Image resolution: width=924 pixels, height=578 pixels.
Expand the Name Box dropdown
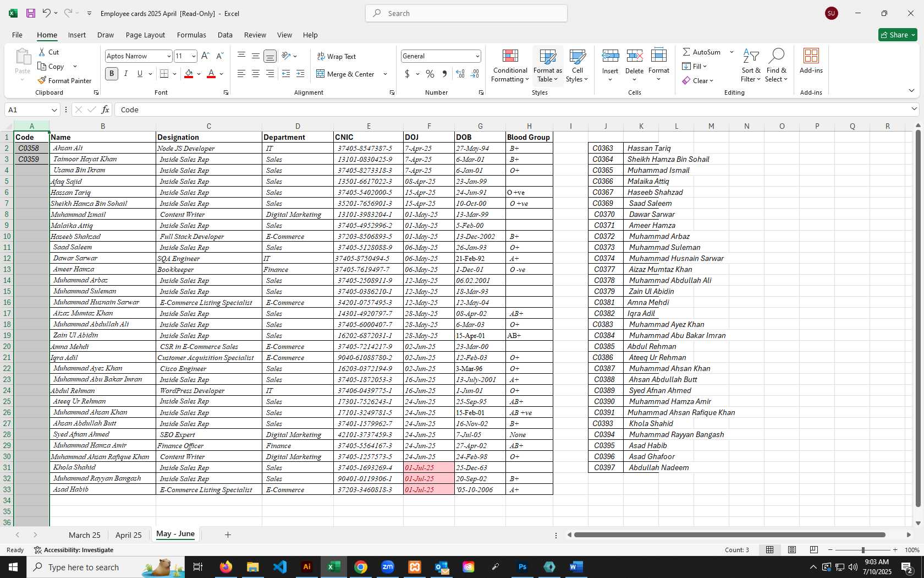54,110
